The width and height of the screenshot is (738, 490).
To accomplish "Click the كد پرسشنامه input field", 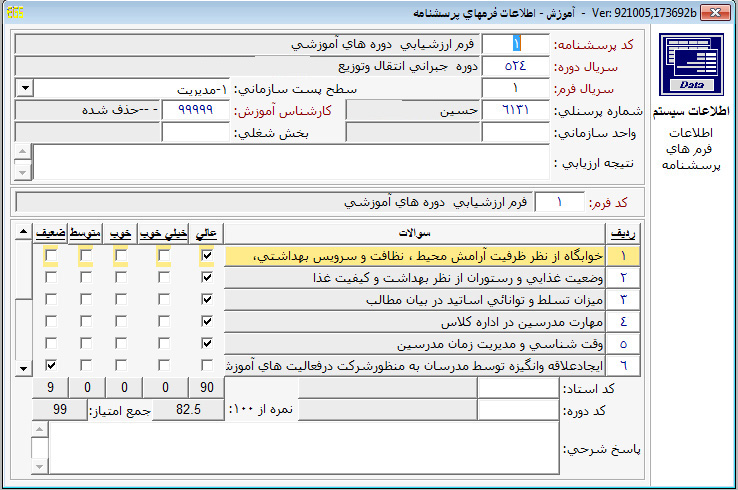I will (x=515, y=44).
